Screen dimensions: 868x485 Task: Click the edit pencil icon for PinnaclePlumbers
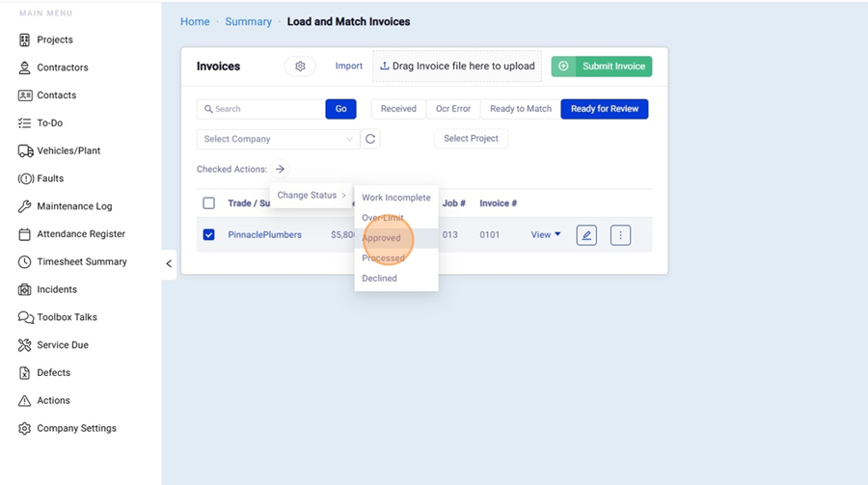tap(586, 235)
